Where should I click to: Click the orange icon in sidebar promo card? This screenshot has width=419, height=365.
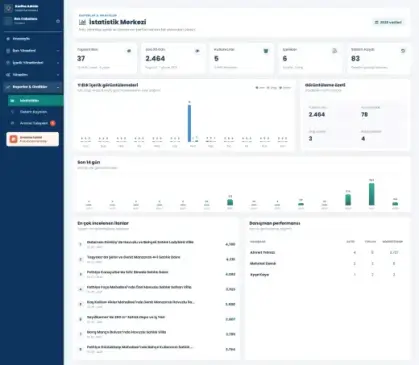(x=13, y=139)
